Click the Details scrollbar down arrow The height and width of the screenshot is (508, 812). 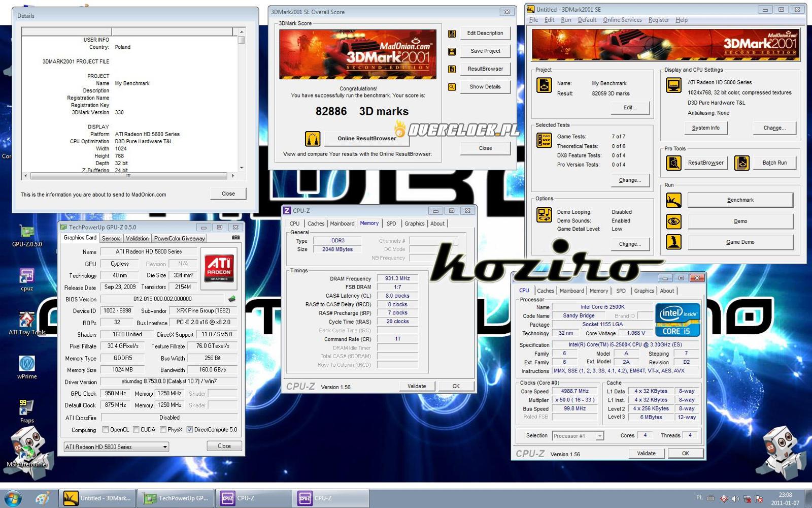(x=242, y=168)
